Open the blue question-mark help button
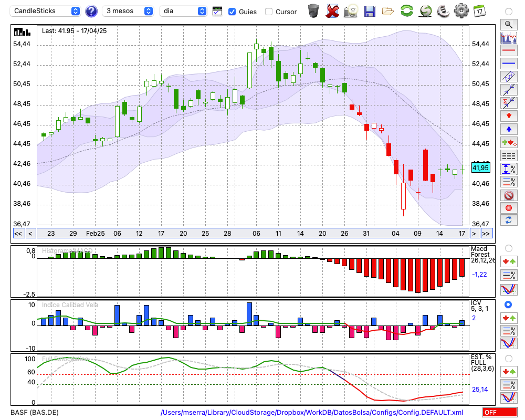The height and width of the screenshot is (420, 525). 91,12
